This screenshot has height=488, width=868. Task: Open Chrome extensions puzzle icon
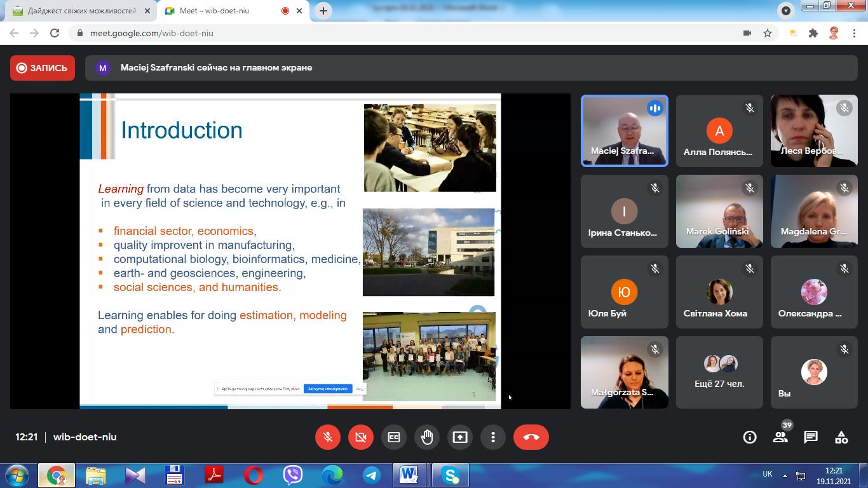(813, 33)
